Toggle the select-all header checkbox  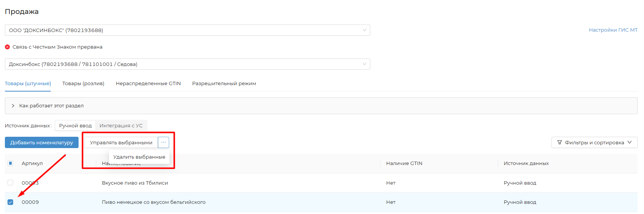coord(11,163)
